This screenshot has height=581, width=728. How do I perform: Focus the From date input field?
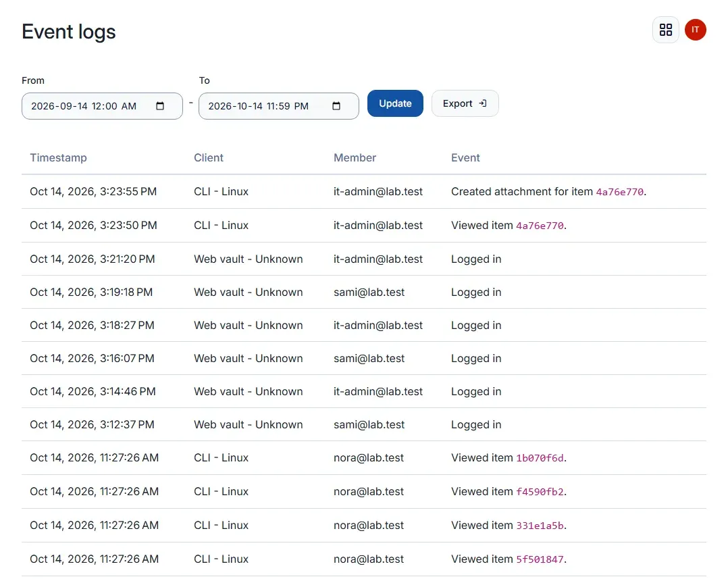point(102,106)
